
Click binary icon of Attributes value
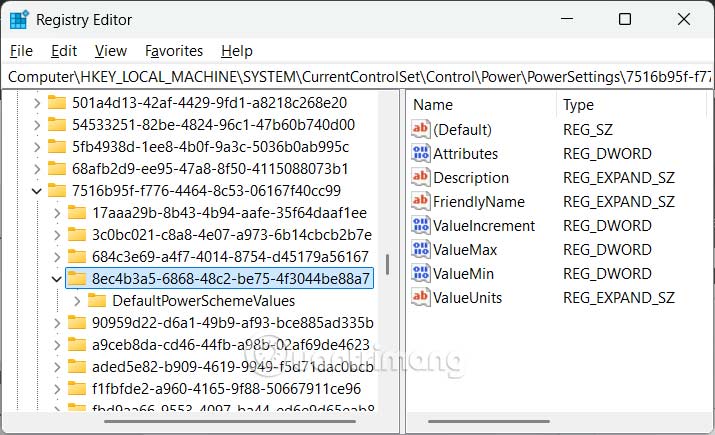pyautogui.click(x=420, y=153)
